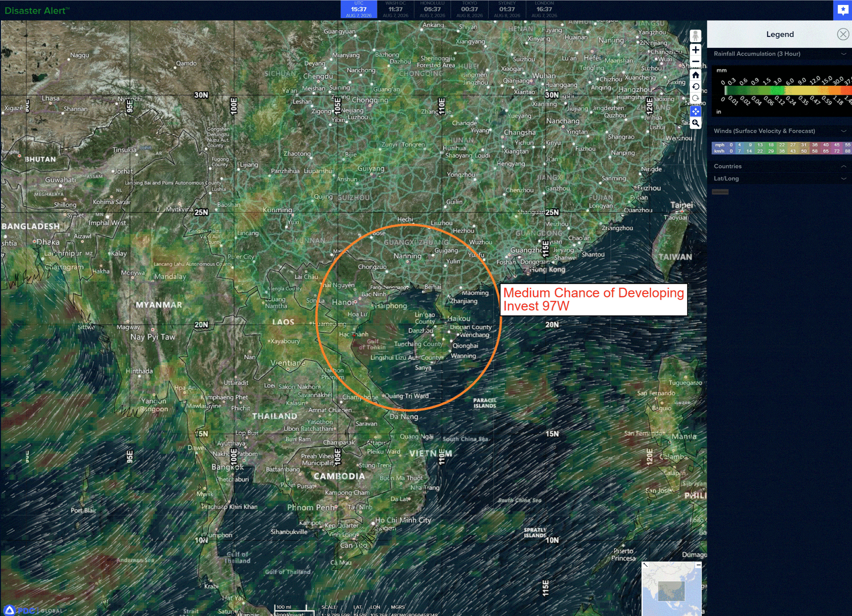This screenshot has height=616, width=852.
Task: Click the THAILAND country label
Action: (x=275, y=416)
